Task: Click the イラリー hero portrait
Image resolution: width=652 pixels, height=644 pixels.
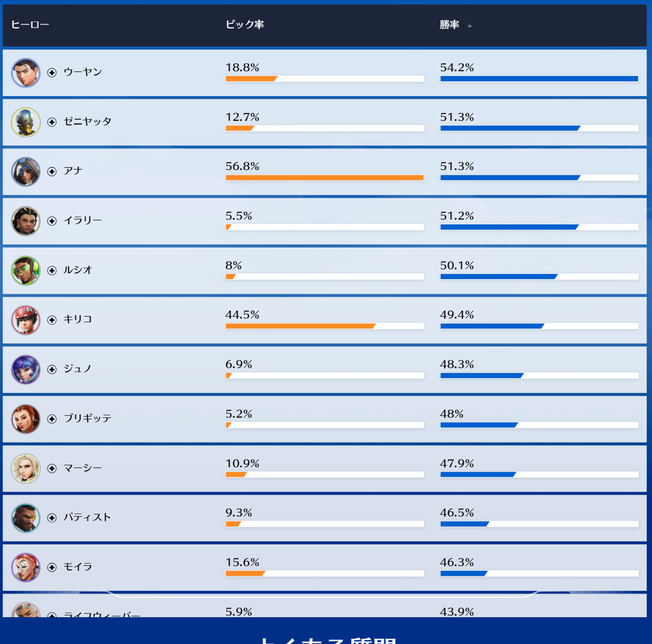Action: click(25, 221)
